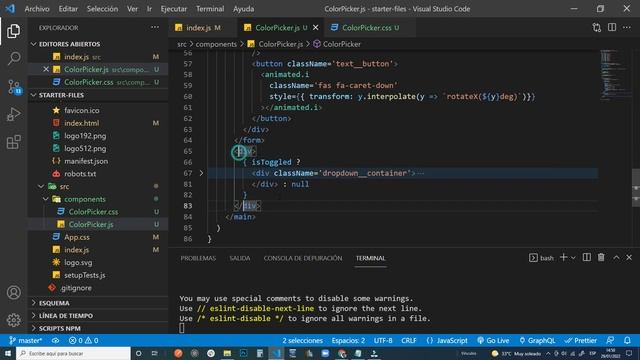Open the Ejecutar menu
This screenshot has height=360, width=640.
[x=173, y=9]
